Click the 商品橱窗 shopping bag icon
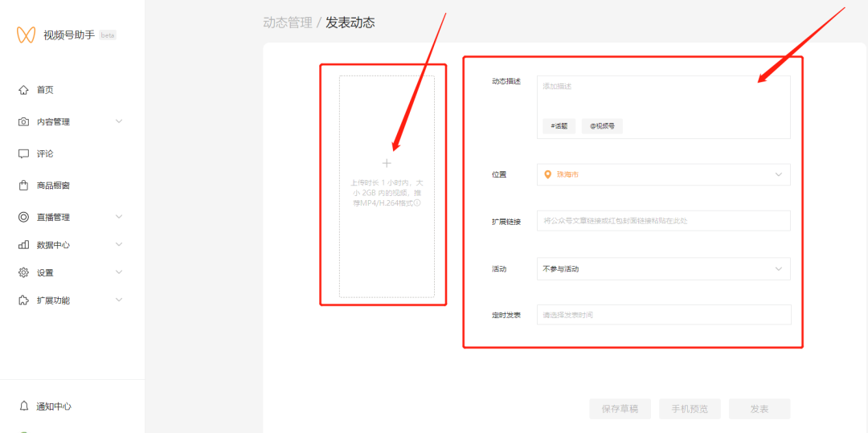 coord(23,186)
